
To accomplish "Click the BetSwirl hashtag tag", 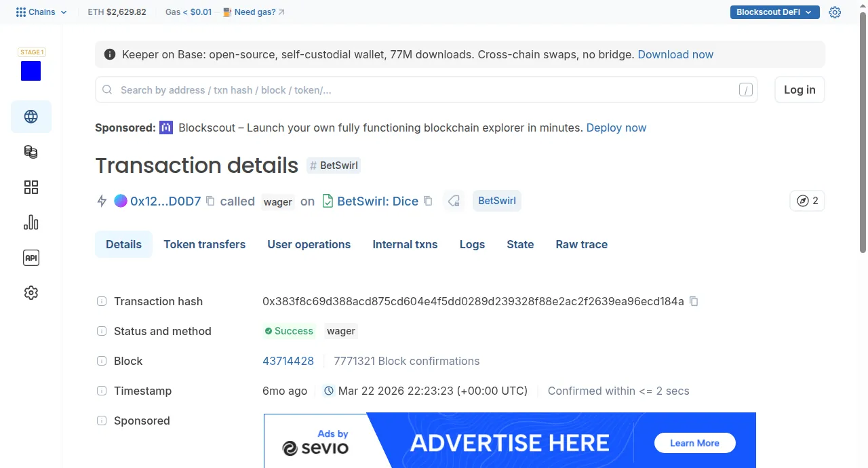I will coord(333,165).
